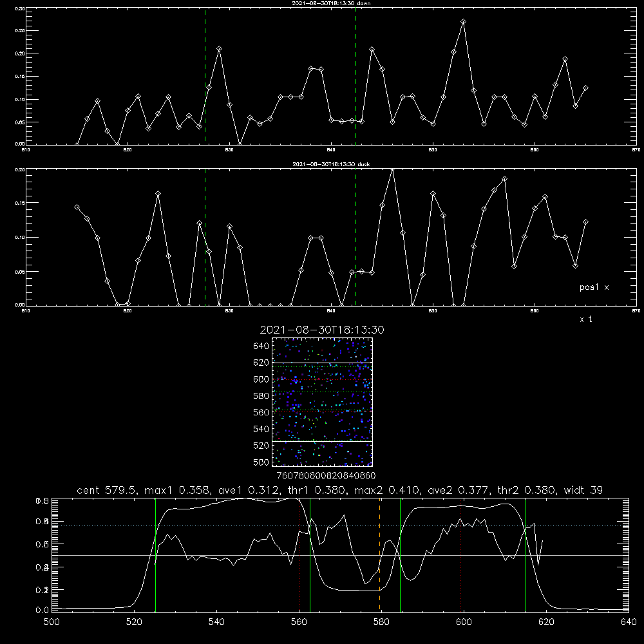Image resolution: width=644 pixels, height=644 pixels.
Task: Select the 2021-08-30T18:13:30 title above the image panel
Action: pyautogui.click(x=322, y=330)
